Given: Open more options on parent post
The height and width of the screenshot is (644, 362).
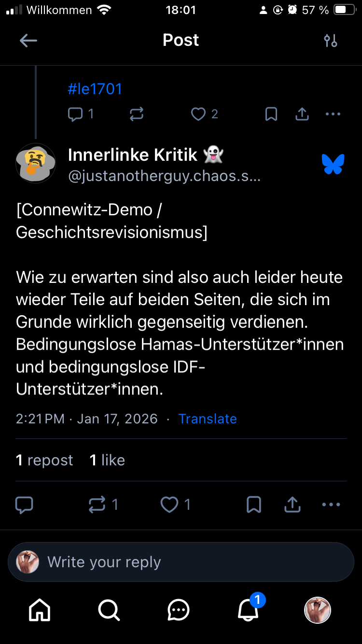Looking at the screenshot, I should (333, 114).
